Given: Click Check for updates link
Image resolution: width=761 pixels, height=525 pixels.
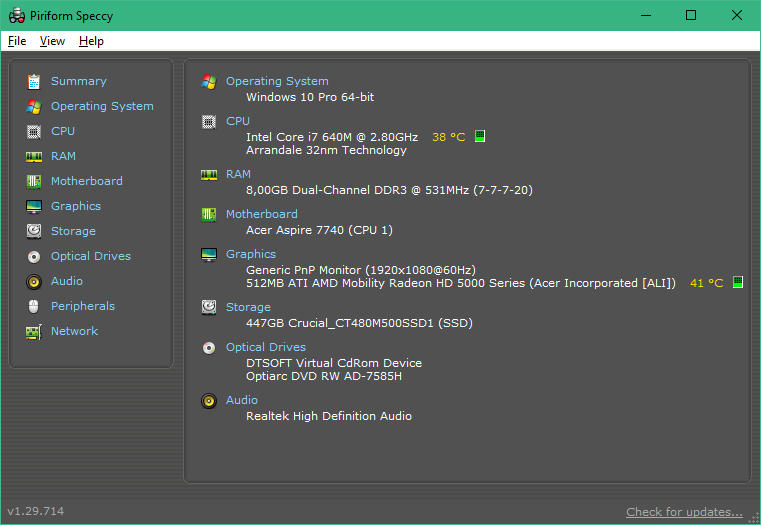Looking at the screenshot, I should 684,512.
